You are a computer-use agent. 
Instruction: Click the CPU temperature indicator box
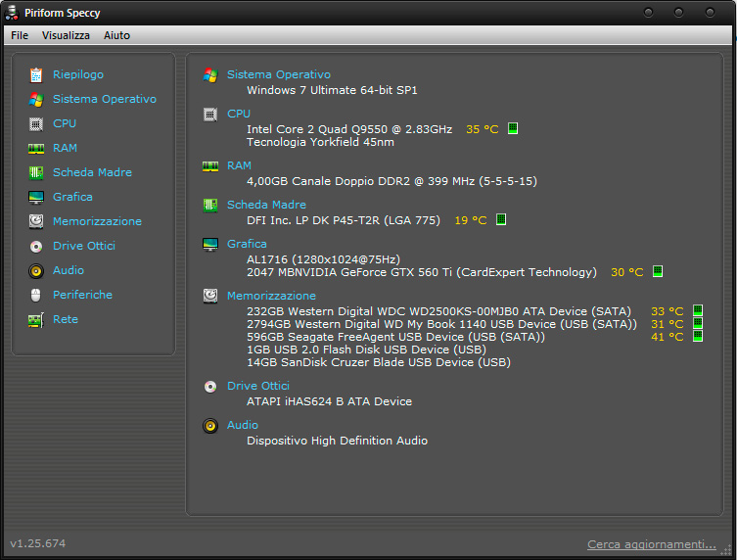coord(513,129)
